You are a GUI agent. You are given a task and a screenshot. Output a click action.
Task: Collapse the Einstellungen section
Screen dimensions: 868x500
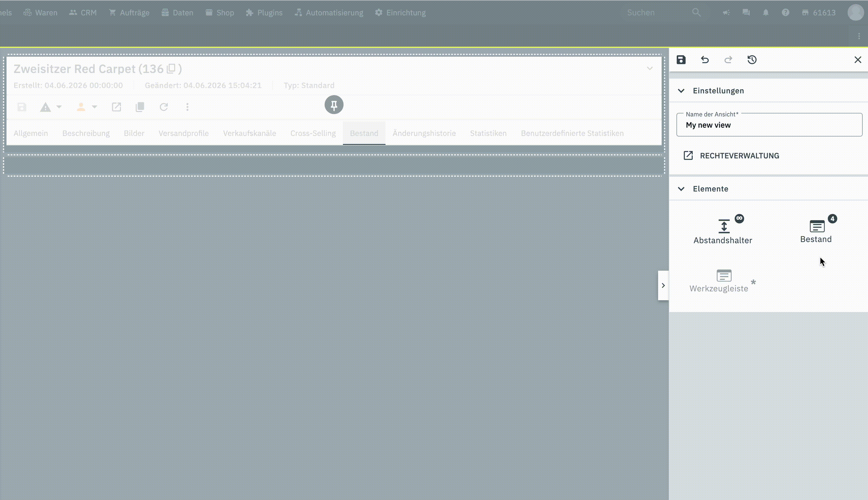(x=681, y=91)
